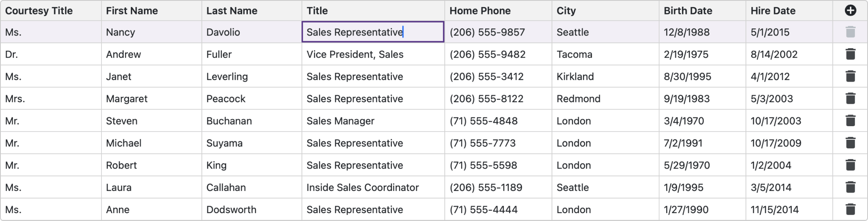This screenshot has height=221, width=868.
Task: Select the Inside Sales Coordinator cell
Action: pos(363,188)
